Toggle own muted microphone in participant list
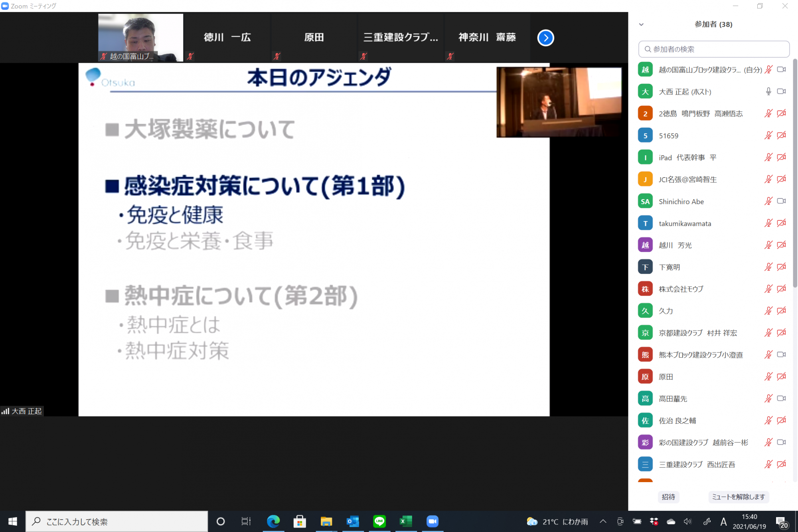The image size is (798, 532). 768,69
